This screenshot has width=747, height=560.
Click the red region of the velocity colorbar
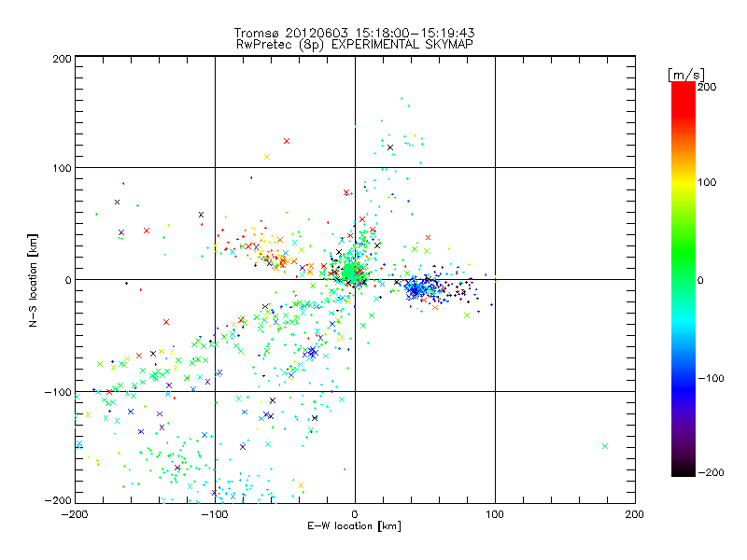(x=684, y=98)
